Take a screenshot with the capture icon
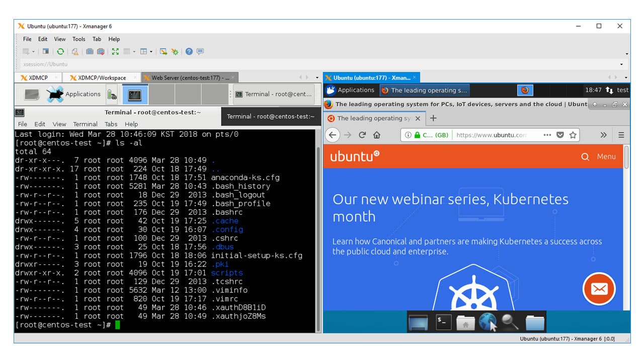Viewport: 644px width, 362px height. click(x=91, y=51)
